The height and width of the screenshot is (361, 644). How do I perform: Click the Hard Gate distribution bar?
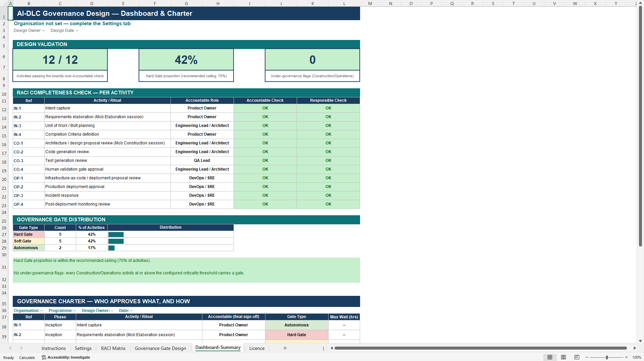(x=116, y=234)
